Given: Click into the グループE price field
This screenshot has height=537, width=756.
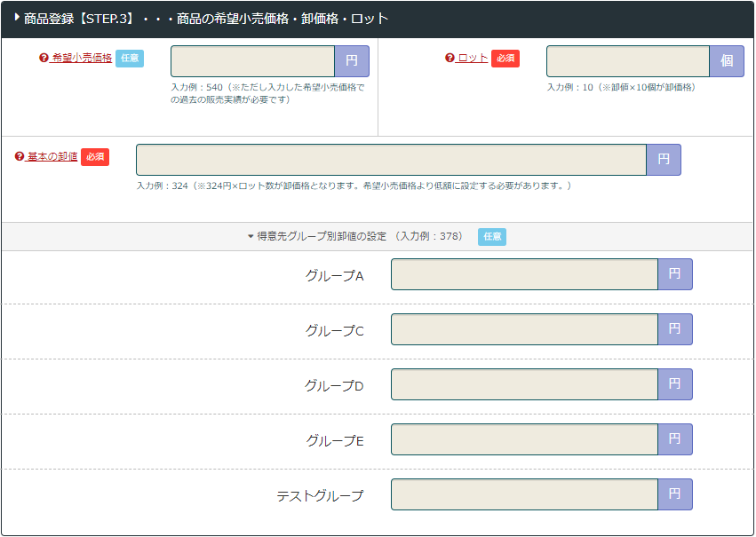Looking at the screenshot, I should (x=524, y=439).
